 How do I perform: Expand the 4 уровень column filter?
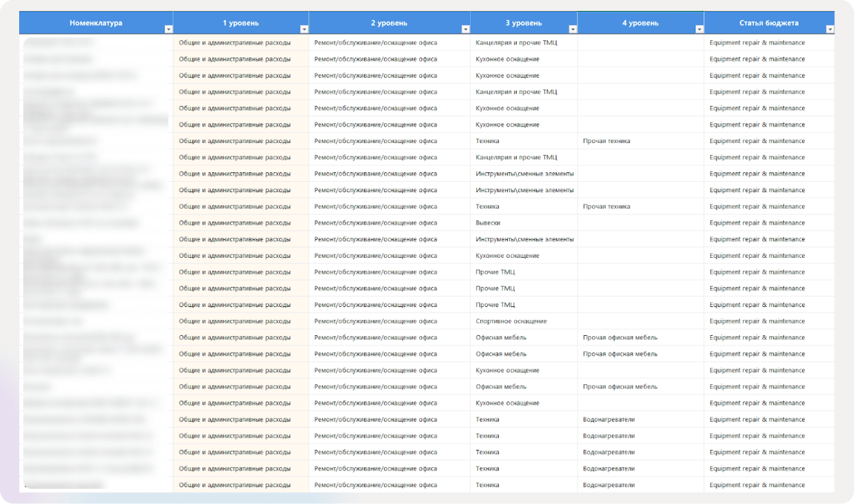point(699,29)
